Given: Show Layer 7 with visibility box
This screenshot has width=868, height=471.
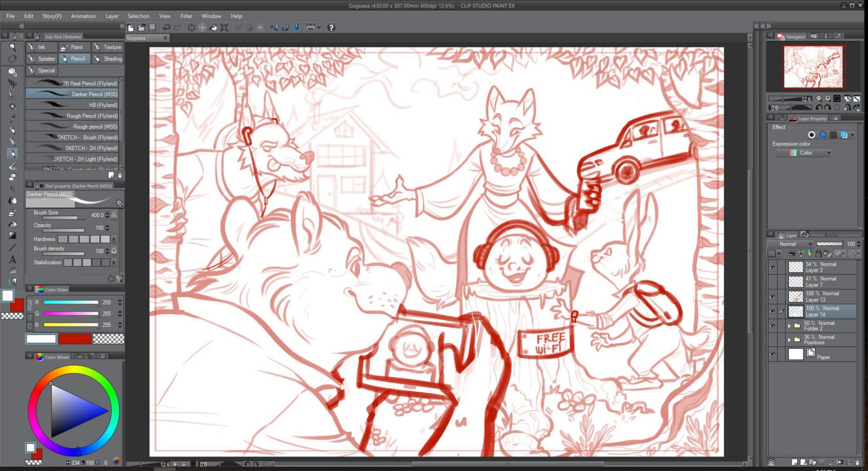Looking at the screenshot, I should coord(772,282).
